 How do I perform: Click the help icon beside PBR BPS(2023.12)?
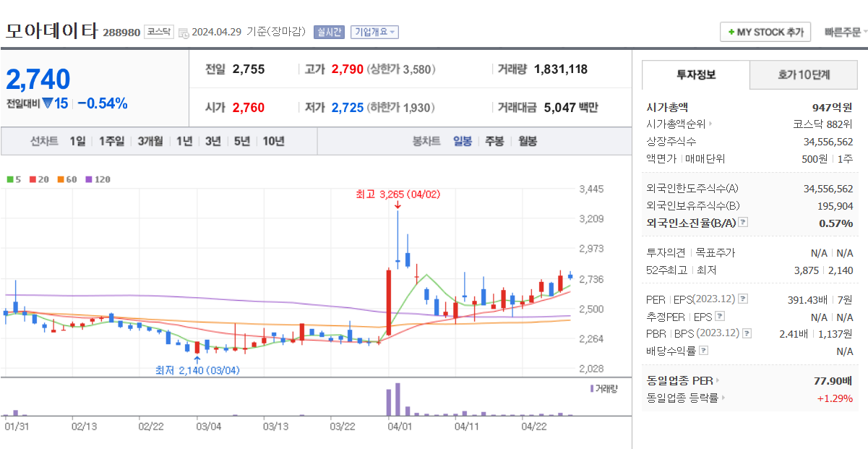click(x=747, y=333)
